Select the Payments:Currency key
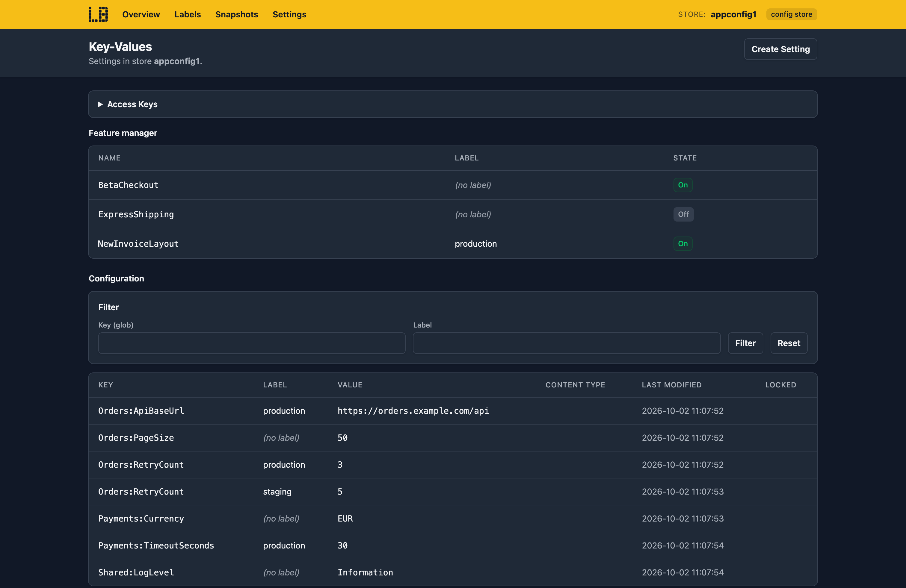 [x=141, y=519]
